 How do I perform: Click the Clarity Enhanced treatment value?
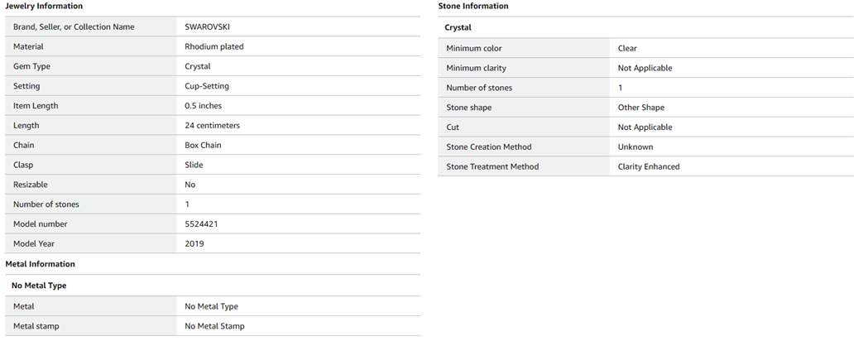pos(649,167)
